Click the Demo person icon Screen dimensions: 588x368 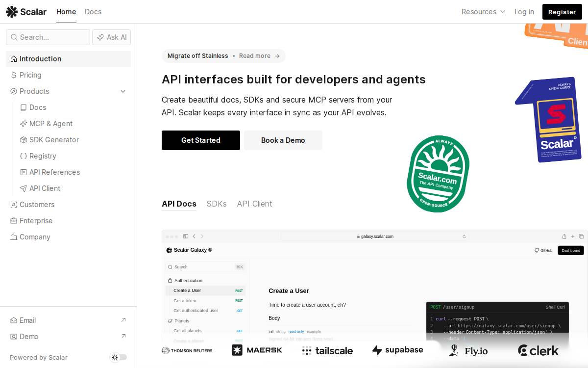[14, 337]
